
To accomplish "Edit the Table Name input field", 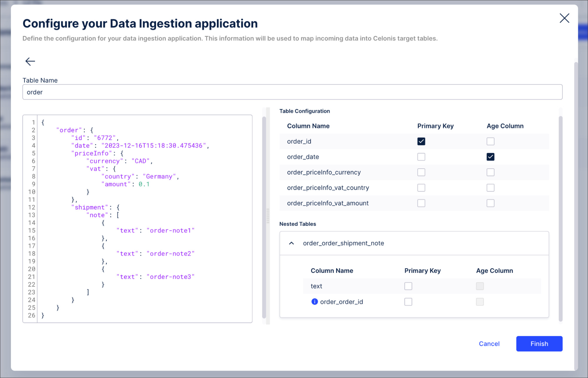I will [x=292, y=92].
